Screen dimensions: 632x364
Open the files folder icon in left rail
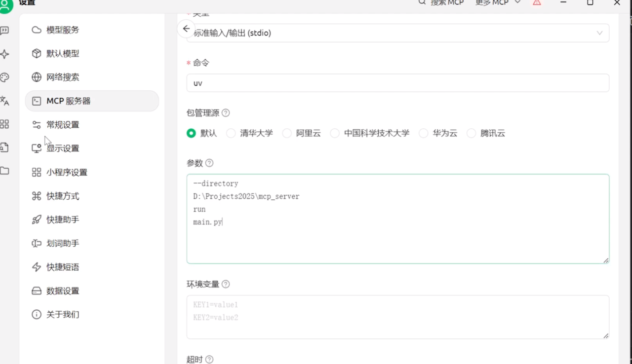click(4, 171)
